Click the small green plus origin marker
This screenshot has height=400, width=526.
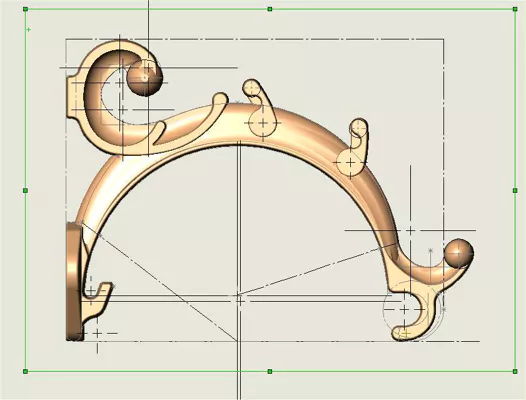[x=29, y=30]
